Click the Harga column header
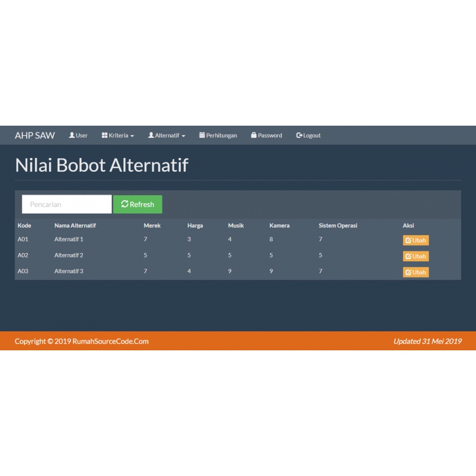The height and width of the screenshot is (476, 476). pos(195,226)
